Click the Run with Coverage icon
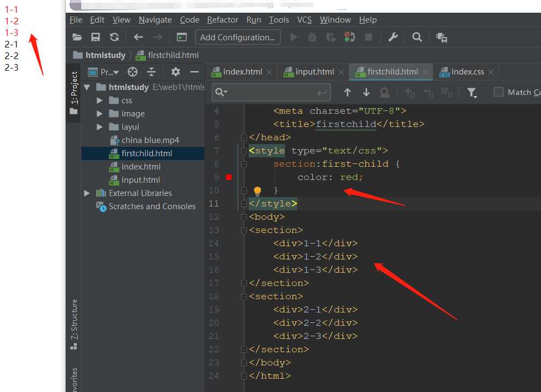This screenshot has height=392, width=541. click(x=330, y=37)
